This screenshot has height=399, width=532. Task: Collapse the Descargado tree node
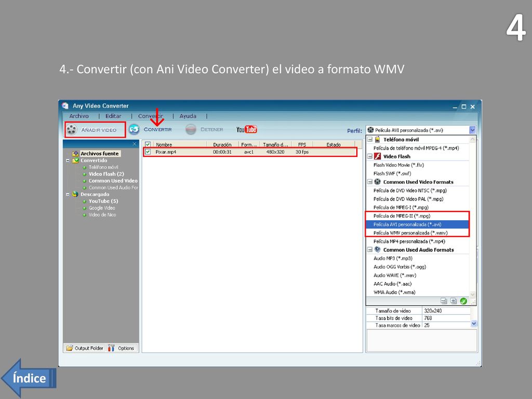click(x=68, y=194)
